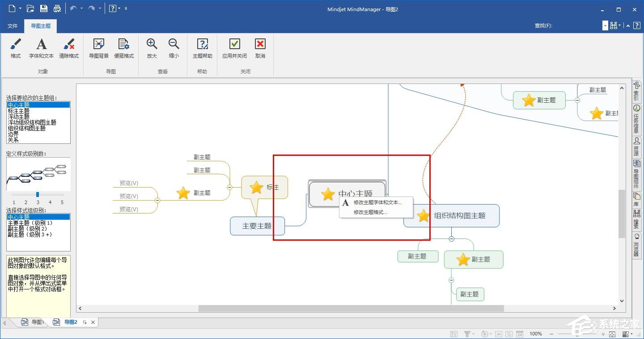The width and height of the screenshot is (644, 339).
Task: Open 主题帮助 topic help
Action: click(202, 48)
